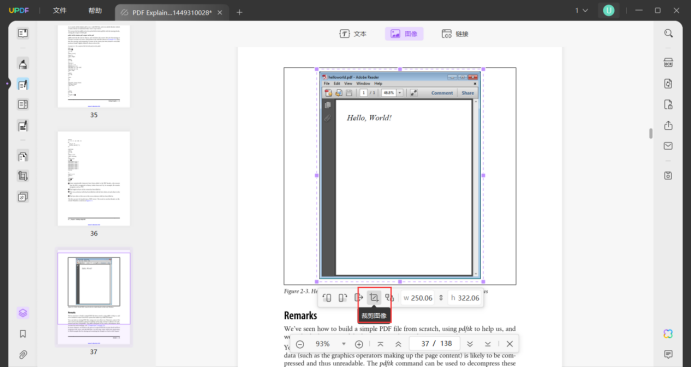The height and width of the screenshot is (368, 691).
Task: Open the batch tools icon above the layers icon
Action: click(23, 197)
